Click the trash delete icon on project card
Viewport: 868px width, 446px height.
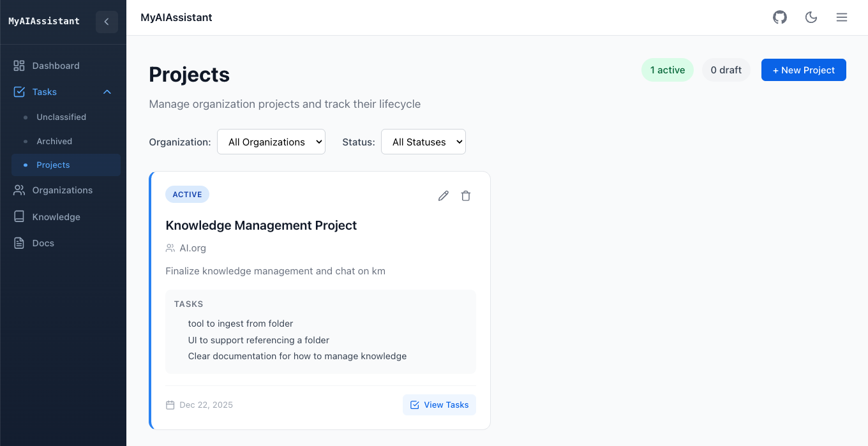(466, 196)
